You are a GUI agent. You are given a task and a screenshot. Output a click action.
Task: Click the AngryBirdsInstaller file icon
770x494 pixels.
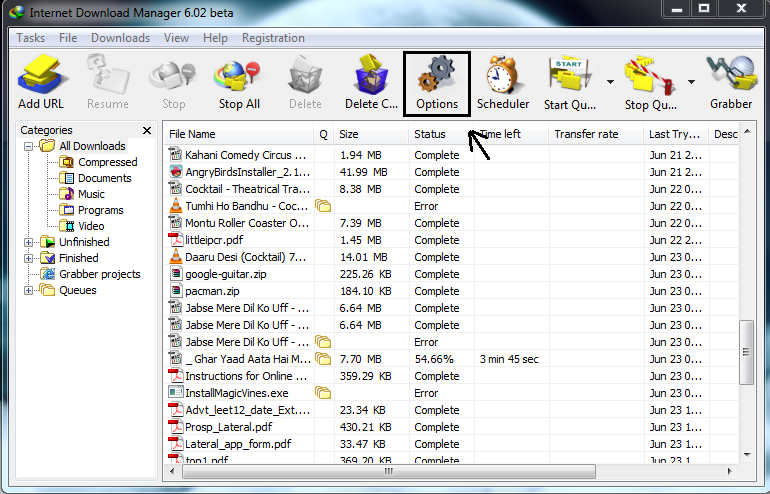coord(175,172)
